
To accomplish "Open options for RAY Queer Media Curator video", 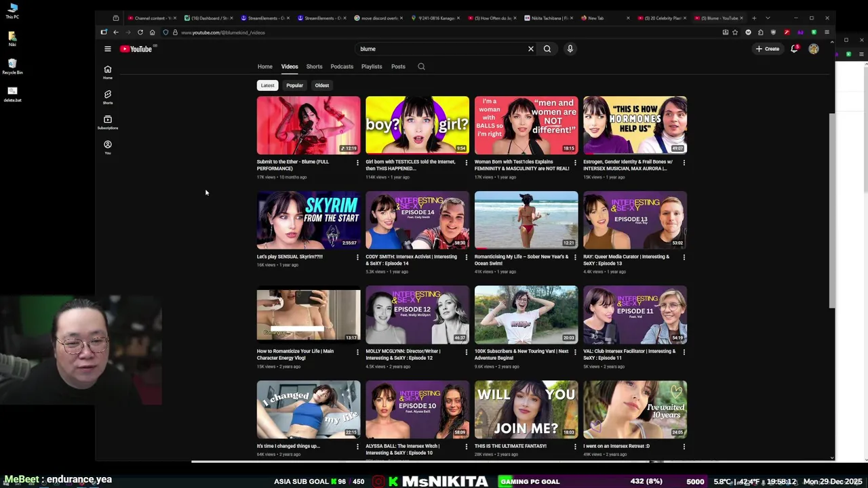I will [x=684, y=258].
